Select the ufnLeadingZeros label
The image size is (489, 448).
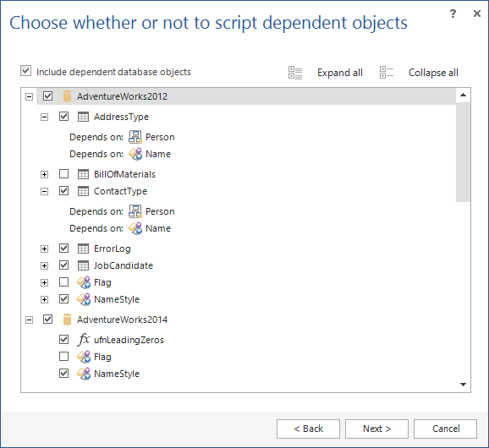(x=129, y=340)
